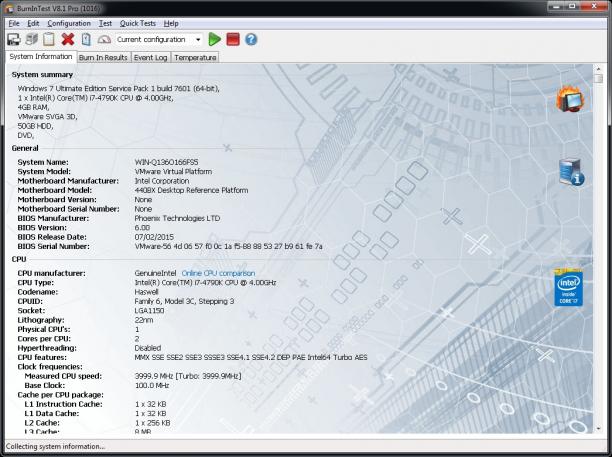Click the 'LGA1150' socket value
The width and height of the screenshot is (612, 457).
[149, 311]
